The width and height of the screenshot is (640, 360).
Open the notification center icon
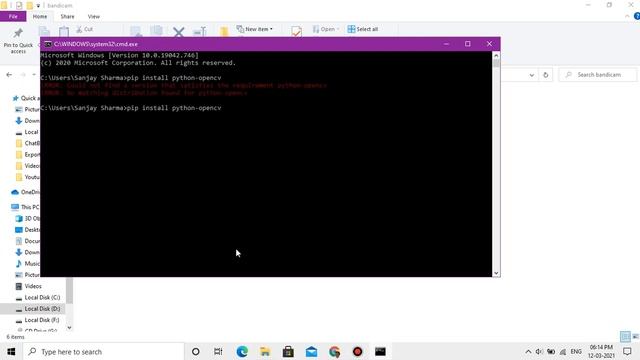627,351
